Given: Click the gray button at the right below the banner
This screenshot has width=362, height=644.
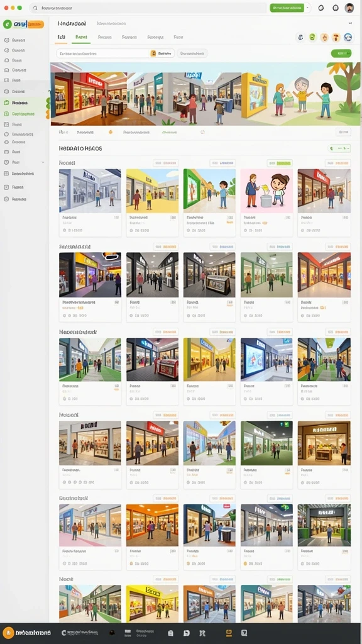Looking at the screenshot, I should [x=343, y=132].
